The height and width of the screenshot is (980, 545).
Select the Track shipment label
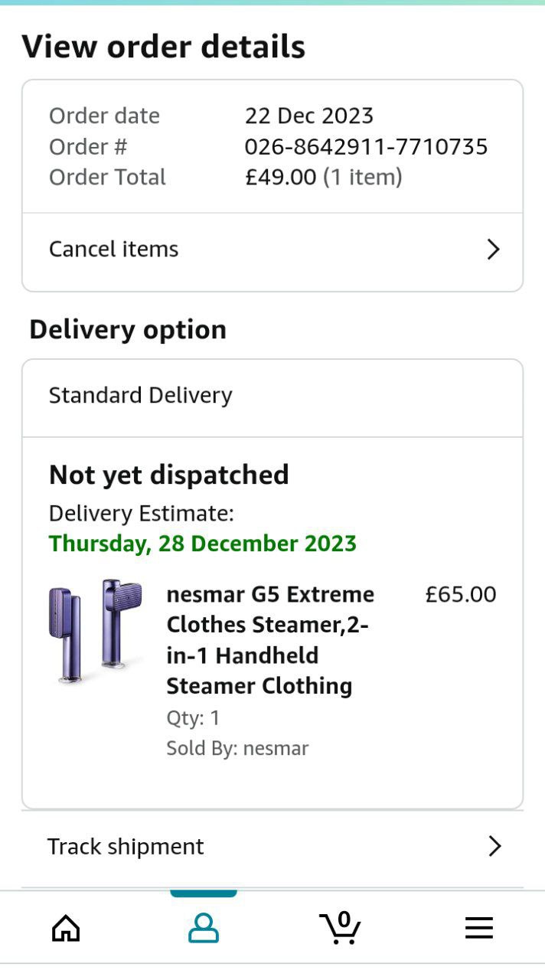(x=126, y=846)
